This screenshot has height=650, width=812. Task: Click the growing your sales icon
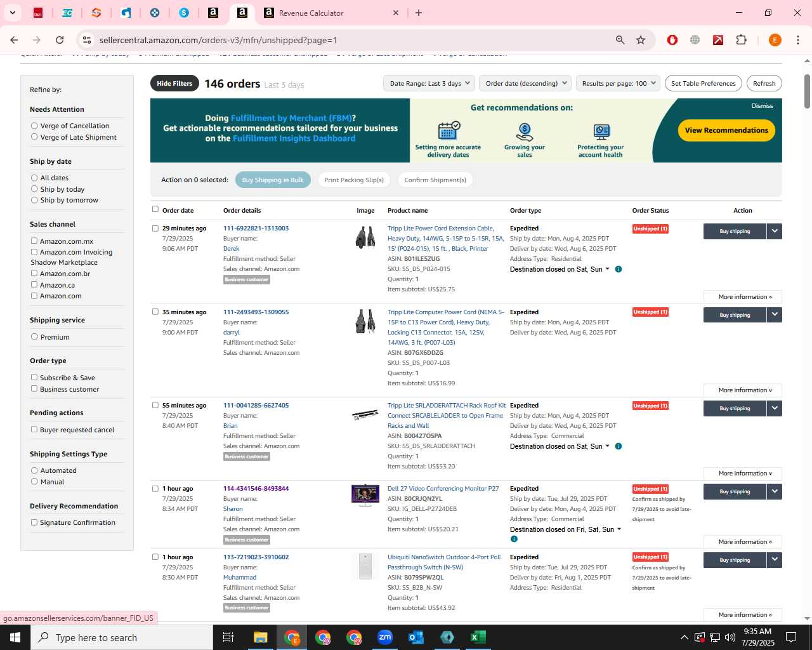pyautogui.click(x=525, y=132)
